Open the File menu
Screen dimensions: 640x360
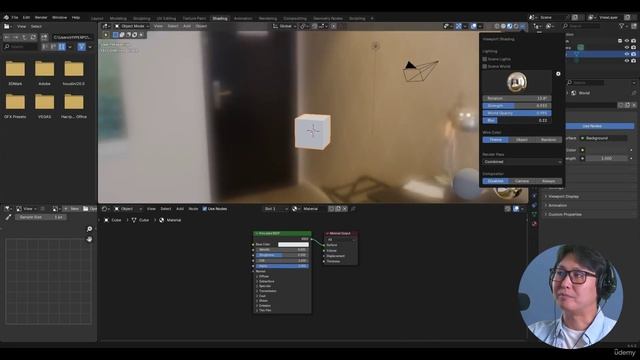15,18
